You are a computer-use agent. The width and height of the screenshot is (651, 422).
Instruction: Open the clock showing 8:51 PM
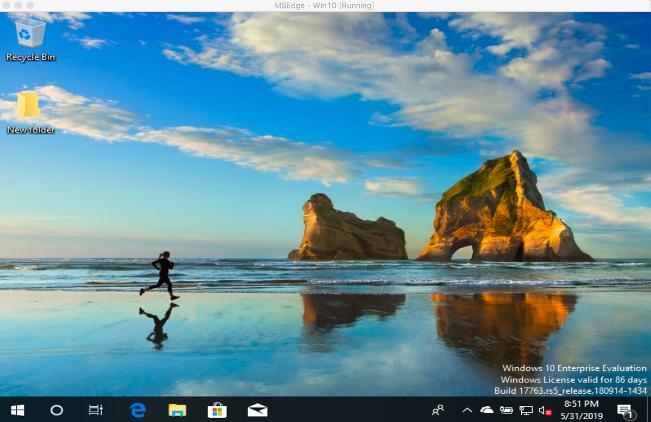click(581, 410)
